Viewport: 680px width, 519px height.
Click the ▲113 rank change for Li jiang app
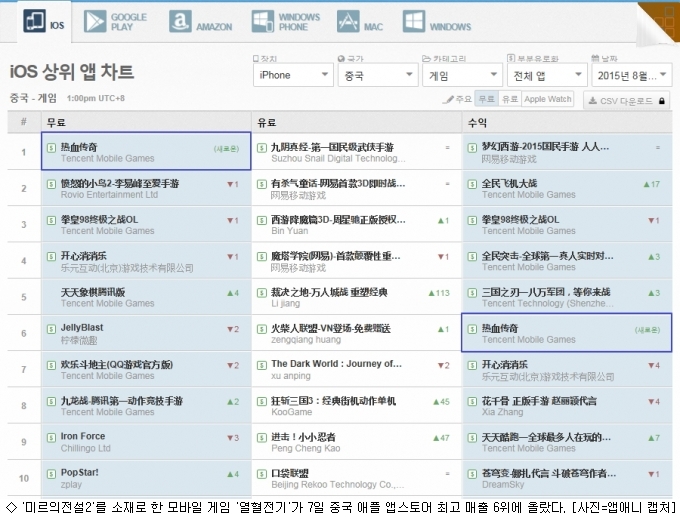tap(439, 293)
